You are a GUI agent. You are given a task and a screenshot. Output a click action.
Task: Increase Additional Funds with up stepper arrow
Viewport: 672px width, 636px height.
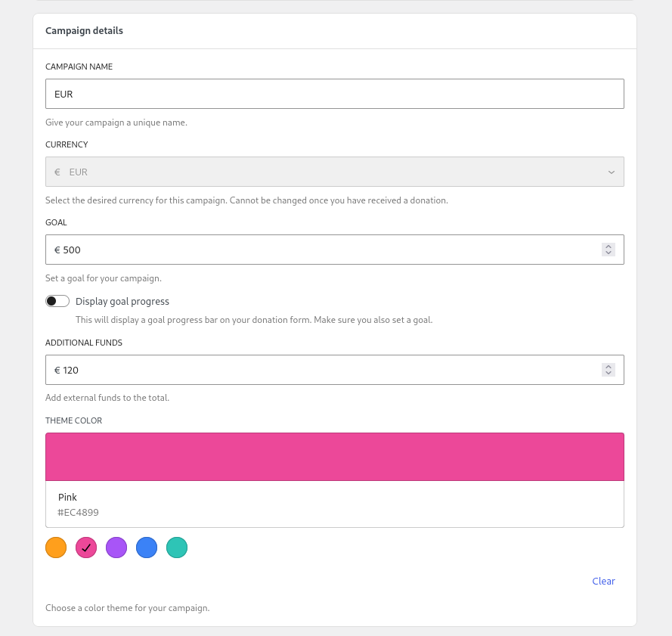click(609, 367)
